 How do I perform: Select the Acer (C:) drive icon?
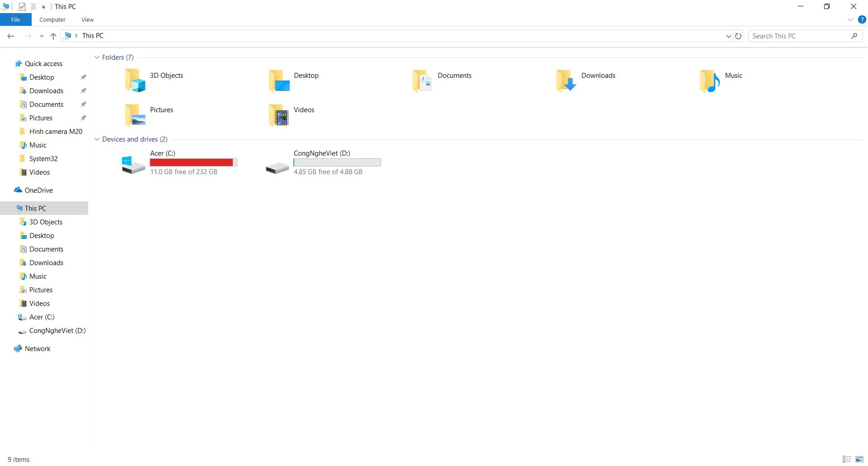point(133,165)
